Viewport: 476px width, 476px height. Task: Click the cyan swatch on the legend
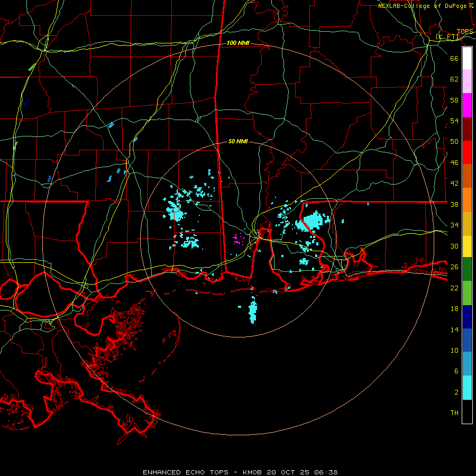[467, 388]
